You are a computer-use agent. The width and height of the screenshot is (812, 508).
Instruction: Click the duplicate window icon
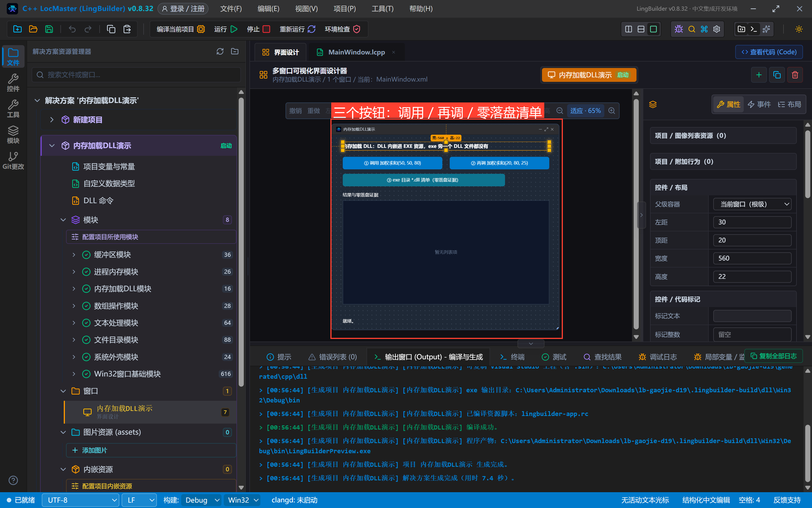[777, 75]
